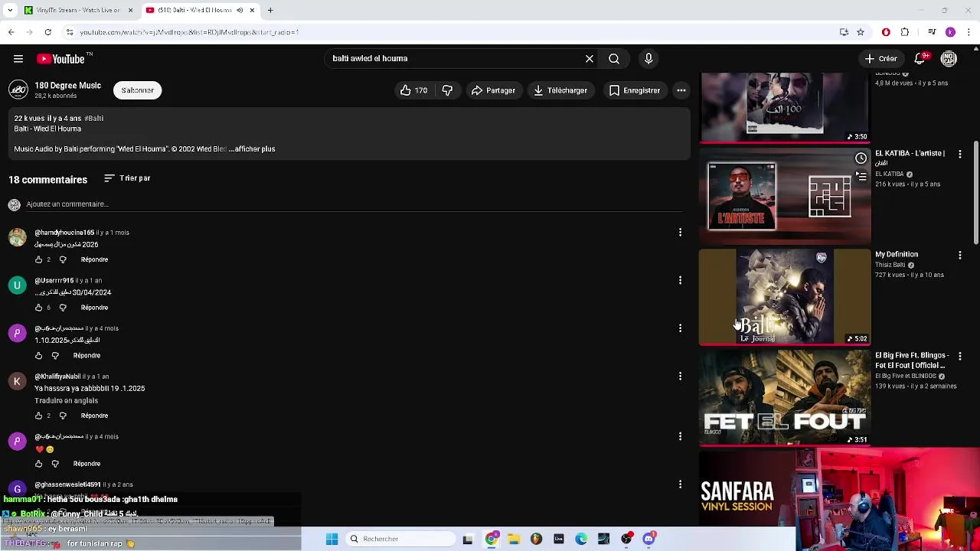Dislike the 30/04/2024 comment
Image resolution: width=980 pixels, height=551 pixels.
tap(63, 308)
